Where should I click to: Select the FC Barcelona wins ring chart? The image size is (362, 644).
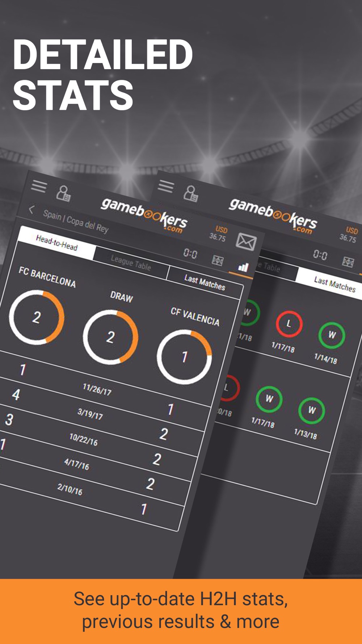point(37,317)
